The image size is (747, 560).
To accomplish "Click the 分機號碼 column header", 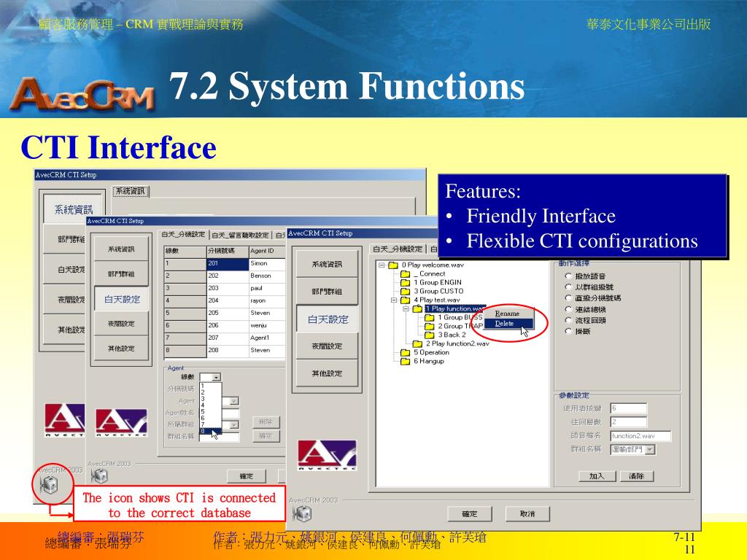I will [228, 251].
